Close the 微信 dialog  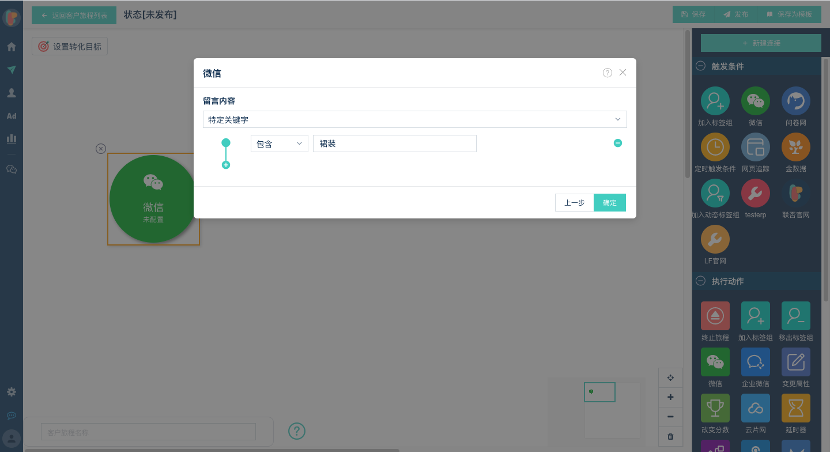(622, 73)
